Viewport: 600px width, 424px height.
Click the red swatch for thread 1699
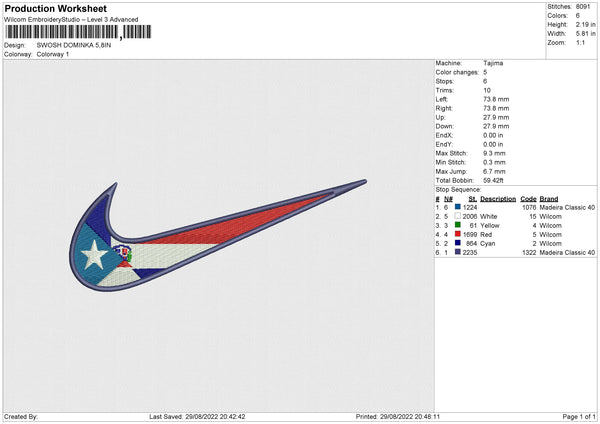[457, 234]
